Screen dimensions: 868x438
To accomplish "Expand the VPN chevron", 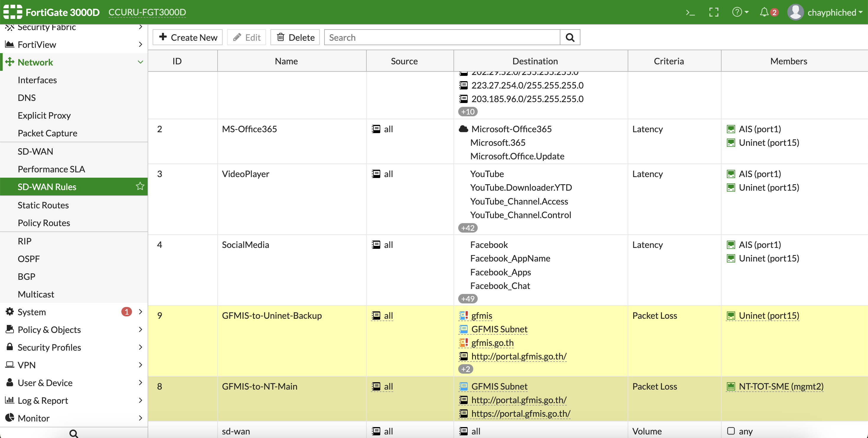I will [140, 365].
